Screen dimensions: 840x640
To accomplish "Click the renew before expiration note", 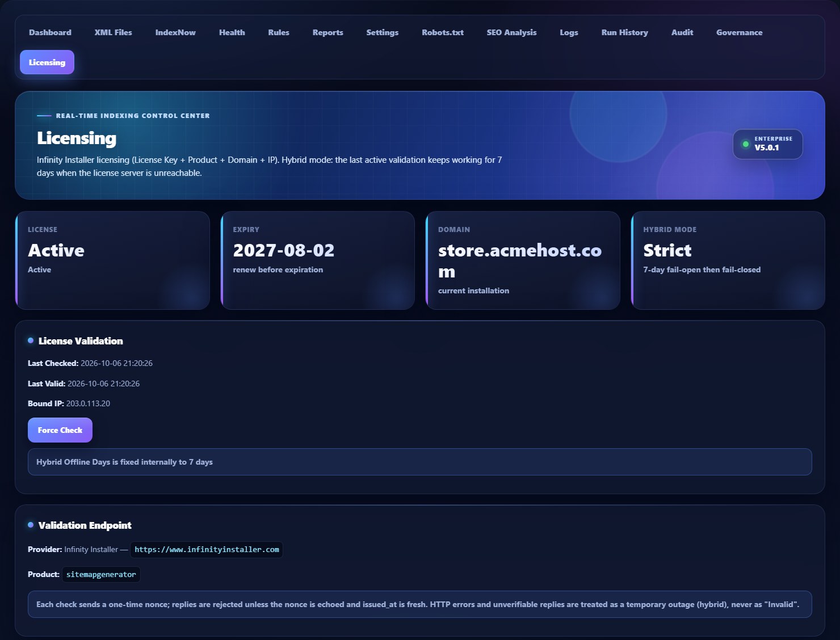I will point(278,270).
